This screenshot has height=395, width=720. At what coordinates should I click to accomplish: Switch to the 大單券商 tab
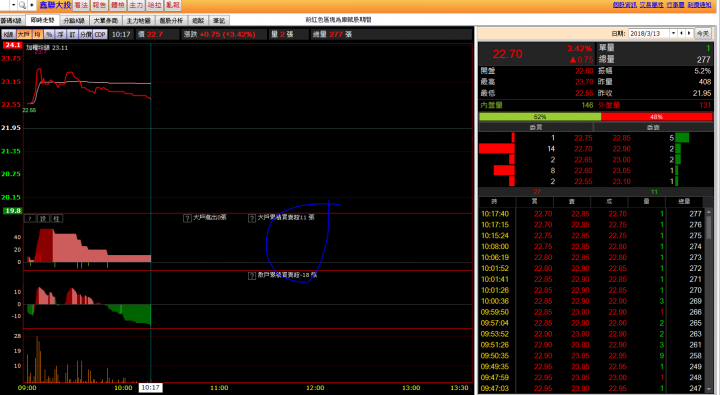106,21
